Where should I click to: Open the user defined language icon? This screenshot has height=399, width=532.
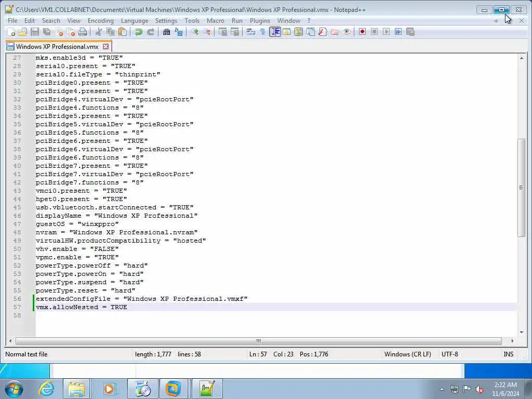click(287, 32)
